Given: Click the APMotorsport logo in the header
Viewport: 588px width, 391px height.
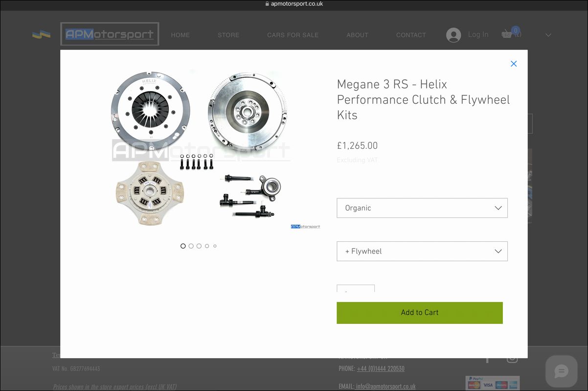Looking at the screenshot, I should tap(110, 34).
